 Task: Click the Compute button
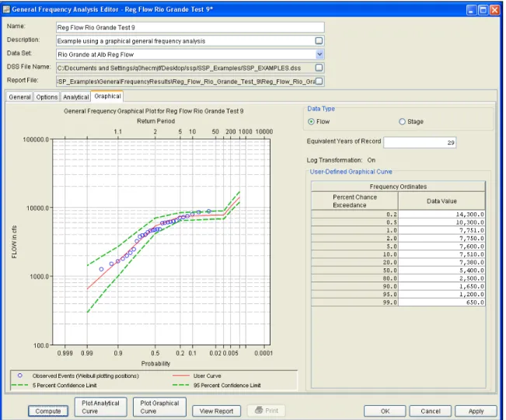pyautogui.click(x=48, y=411)
